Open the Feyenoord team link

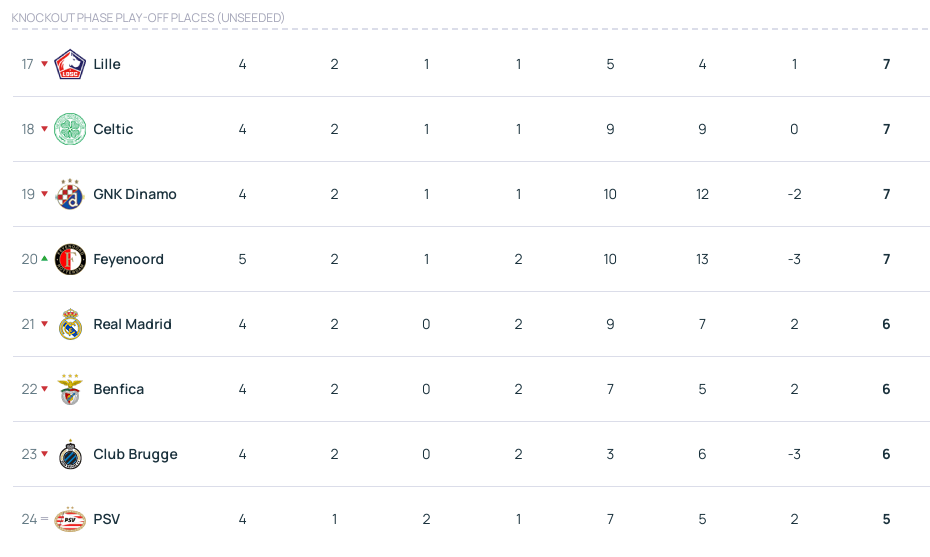(x=128, y=259)
